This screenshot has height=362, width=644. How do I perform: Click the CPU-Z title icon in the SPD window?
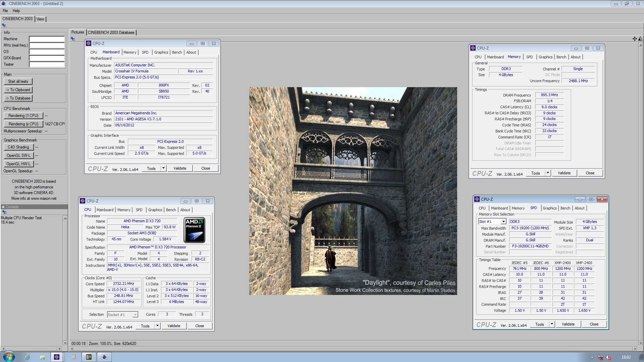[x=477, y=199]
